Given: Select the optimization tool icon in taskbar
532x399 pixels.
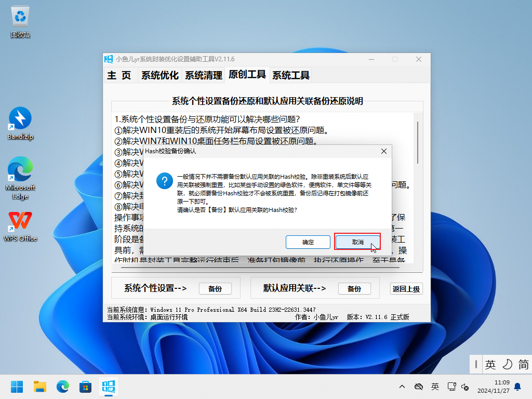Looking at the screenshot, I should coord(109,387).
